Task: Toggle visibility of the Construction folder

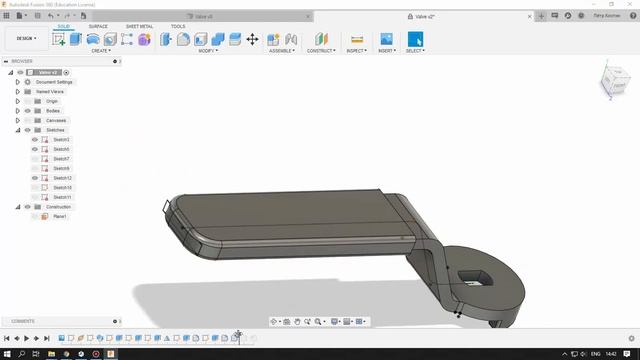Action: (27, 207)
